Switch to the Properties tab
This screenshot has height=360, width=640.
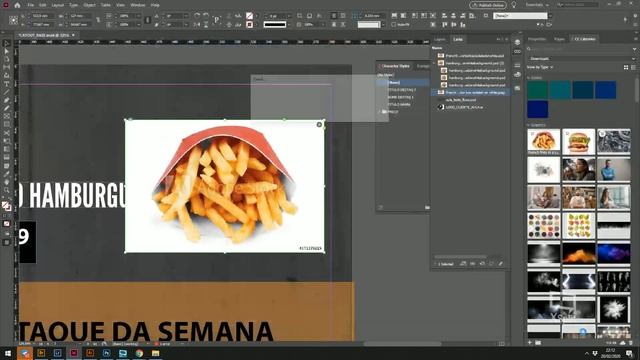coord(537,39)
